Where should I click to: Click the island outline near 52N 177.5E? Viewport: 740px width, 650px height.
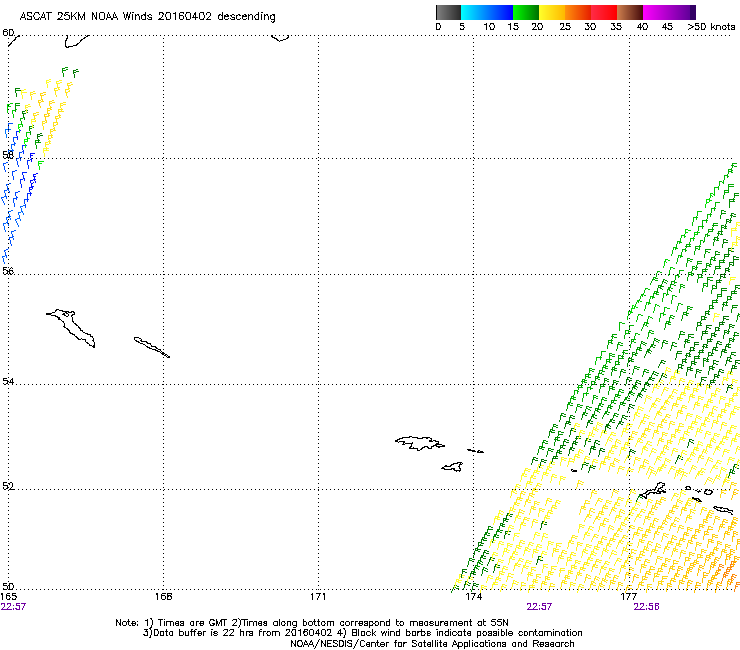(652, 491)
